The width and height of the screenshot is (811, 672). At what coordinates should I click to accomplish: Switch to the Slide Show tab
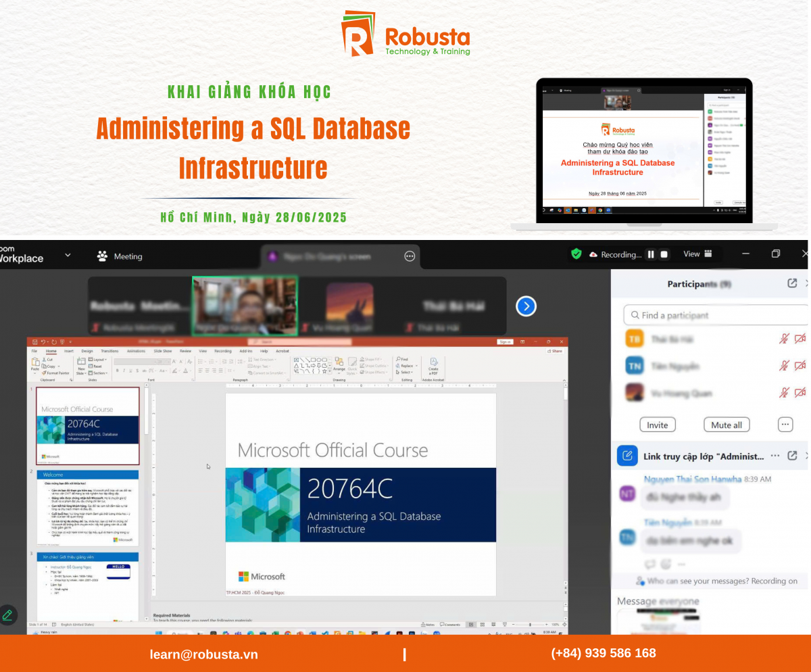[162, 351]
